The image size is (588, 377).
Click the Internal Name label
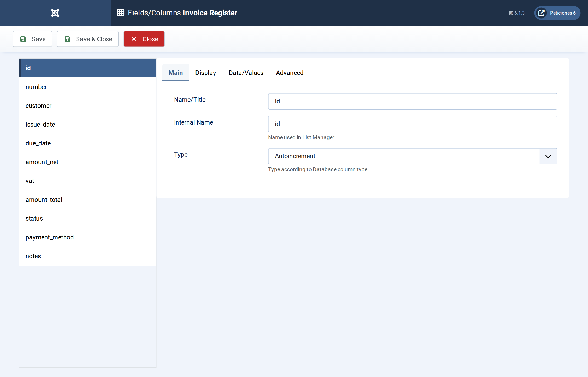pyautogui.click(x=193, y=122)
